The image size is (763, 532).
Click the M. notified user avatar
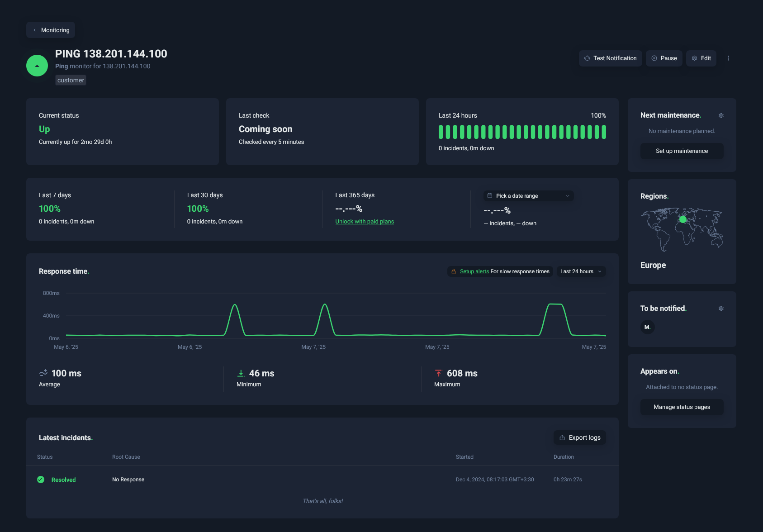coord(647,327)
